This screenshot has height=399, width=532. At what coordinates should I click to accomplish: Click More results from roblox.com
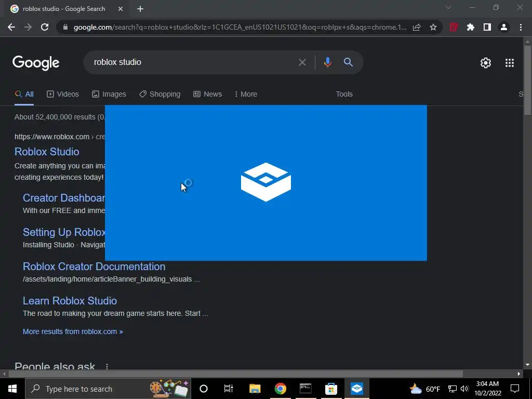73,331
